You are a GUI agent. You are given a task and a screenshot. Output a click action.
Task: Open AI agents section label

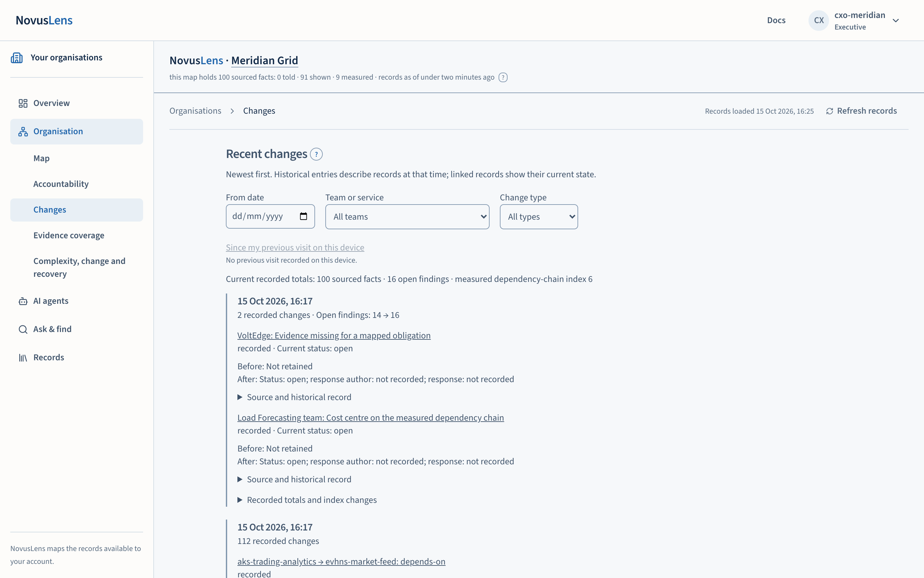point(51,301)
